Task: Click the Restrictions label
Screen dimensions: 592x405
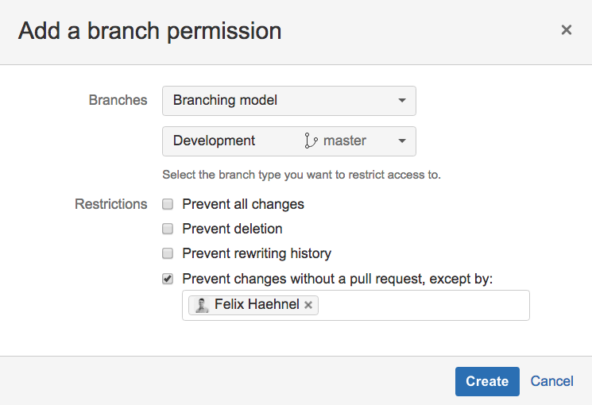Action: 111,204
